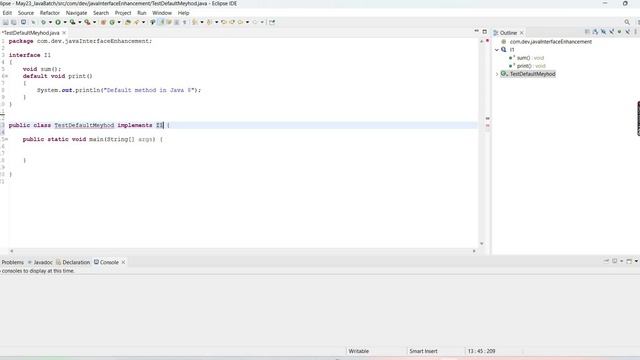Toggle Hide Local Types in Outline toolbar
The width and height of the screenshot is (640, 360).
(x=627, y=32)
